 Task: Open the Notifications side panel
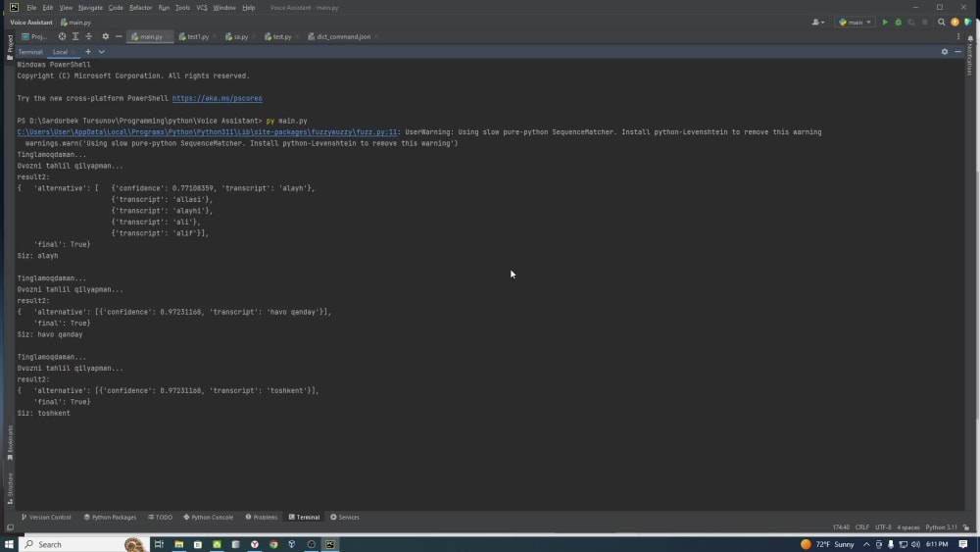point(970,55)
